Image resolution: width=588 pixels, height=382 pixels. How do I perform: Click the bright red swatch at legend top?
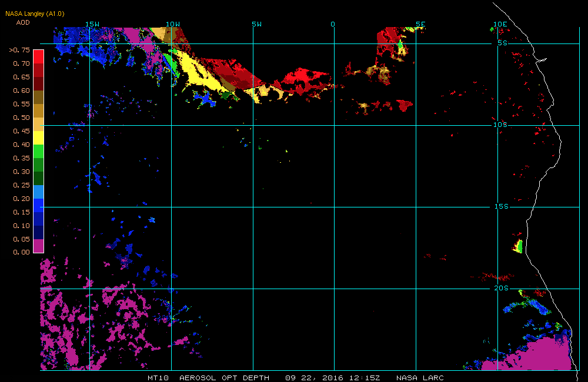click(38, 56)
